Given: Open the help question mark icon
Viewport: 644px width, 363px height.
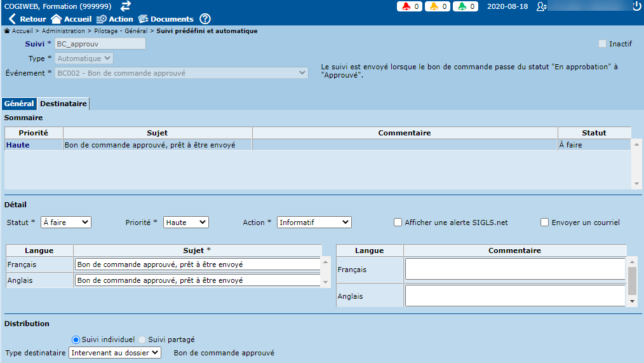Looking at the screenshot, I should pos(205,19).
